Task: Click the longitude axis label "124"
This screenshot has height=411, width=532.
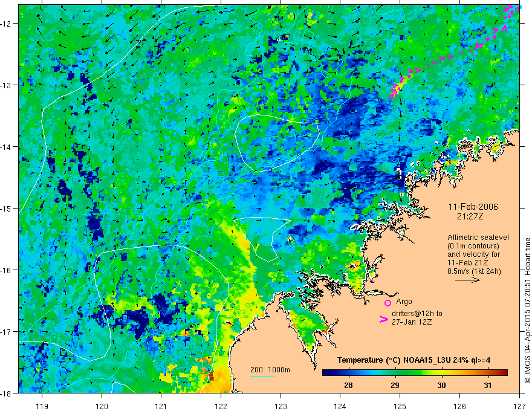Action: [340, 406]
